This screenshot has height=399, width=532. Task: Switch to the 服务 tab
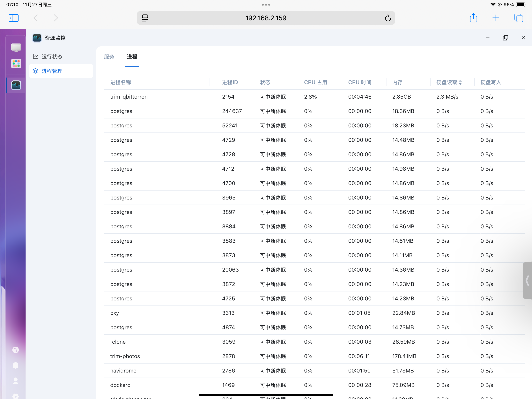[109, 57]
